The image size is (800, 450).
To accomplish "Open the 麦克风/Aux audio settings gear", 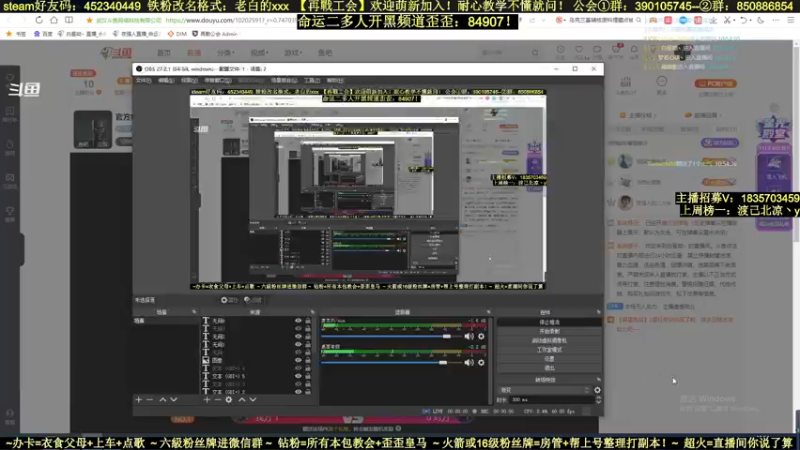I will click(x=481, y=336).
